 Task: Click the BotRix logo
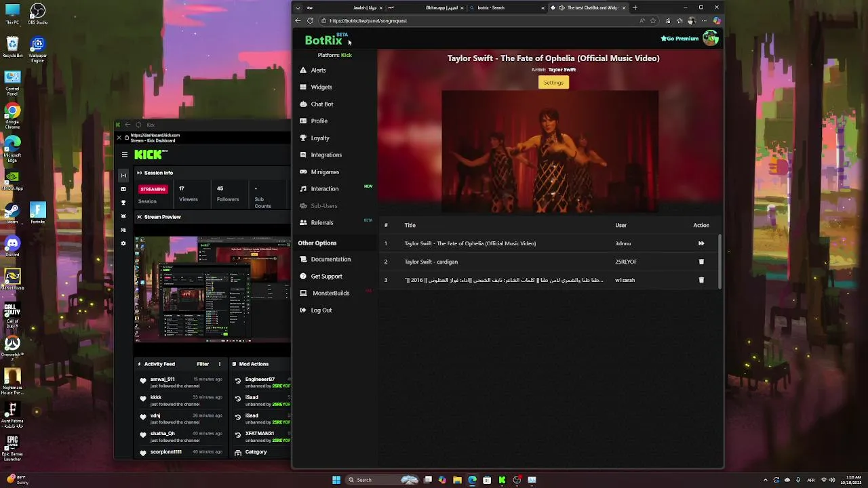coord(323,40)
